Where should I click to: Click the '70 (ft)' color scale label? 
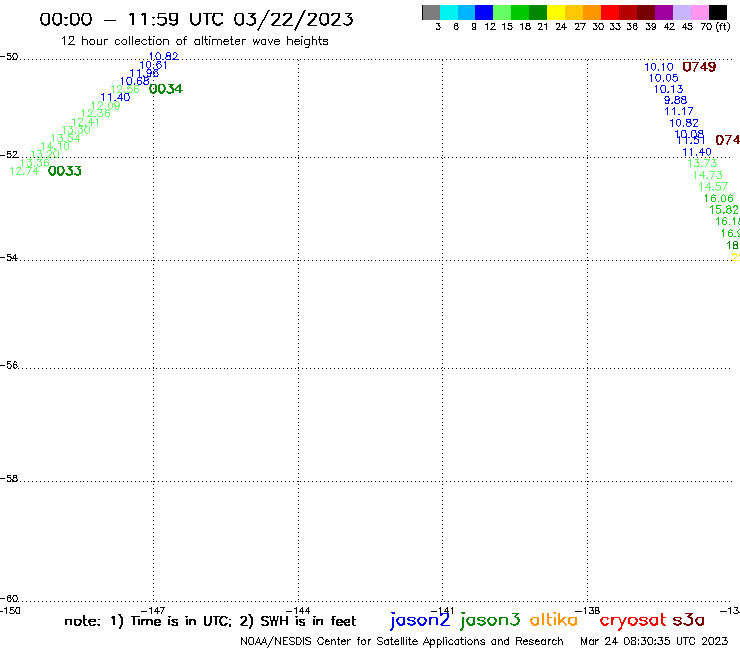pos(715,27)
